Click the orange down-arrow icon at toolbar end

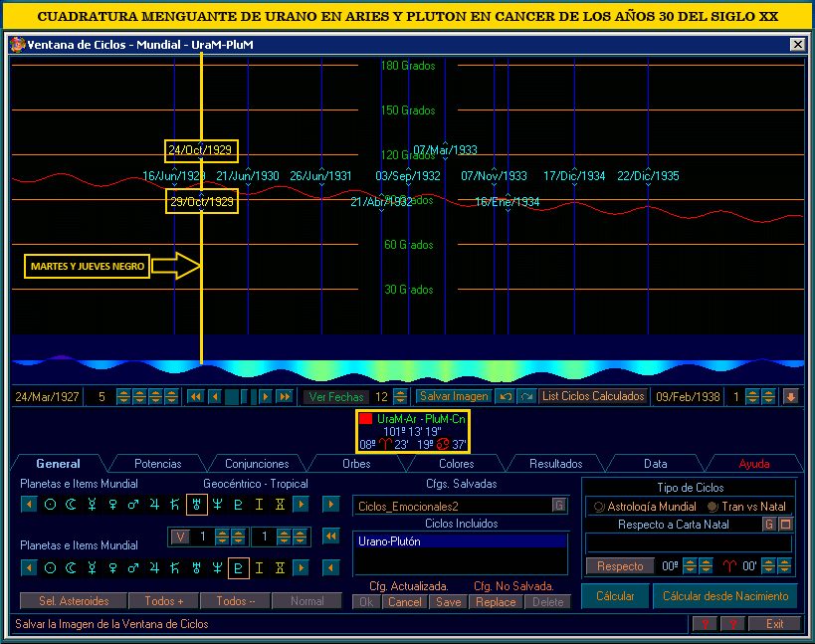coord(790,396)
